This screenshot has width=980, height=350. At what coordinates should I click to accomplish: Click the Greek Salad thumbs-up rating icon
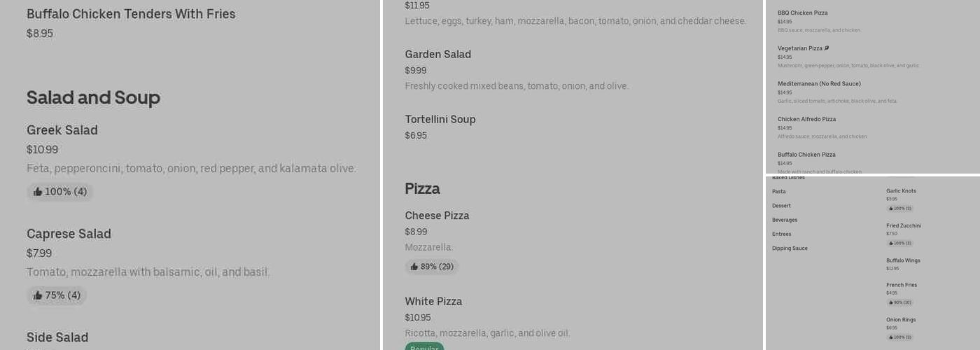[38, 192]
